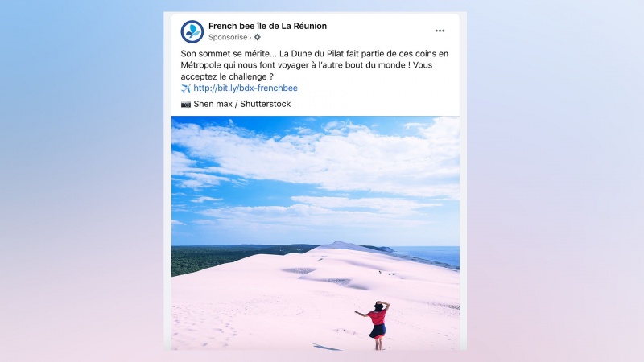Click the Sponsorisé label
The image size is (644, 362).
click(x=228, y=37)
